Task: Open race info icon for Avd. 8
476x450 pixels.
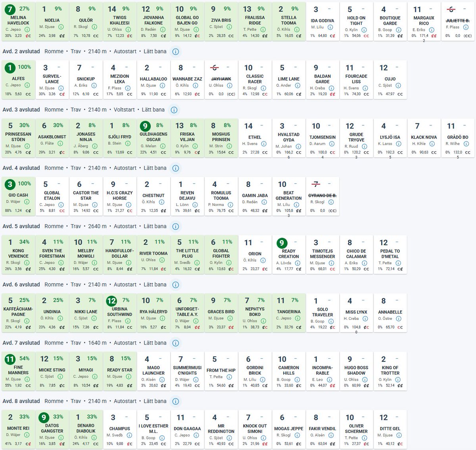Action: (176, 402)
